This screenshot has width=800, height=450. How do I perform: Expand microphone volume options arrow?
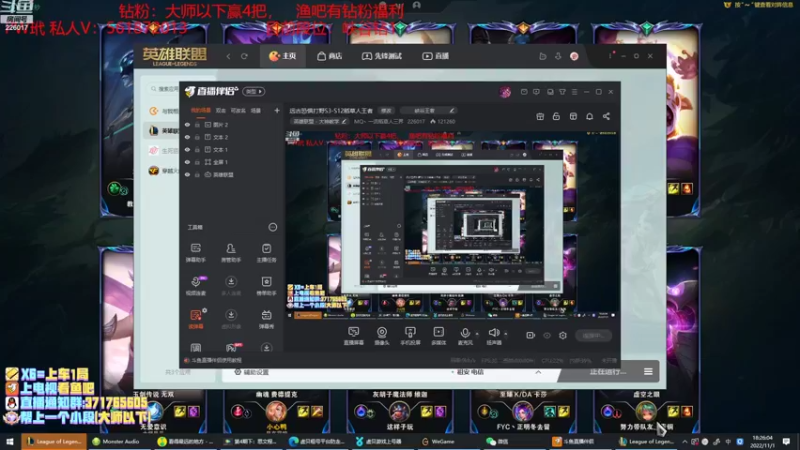point(477,334)
